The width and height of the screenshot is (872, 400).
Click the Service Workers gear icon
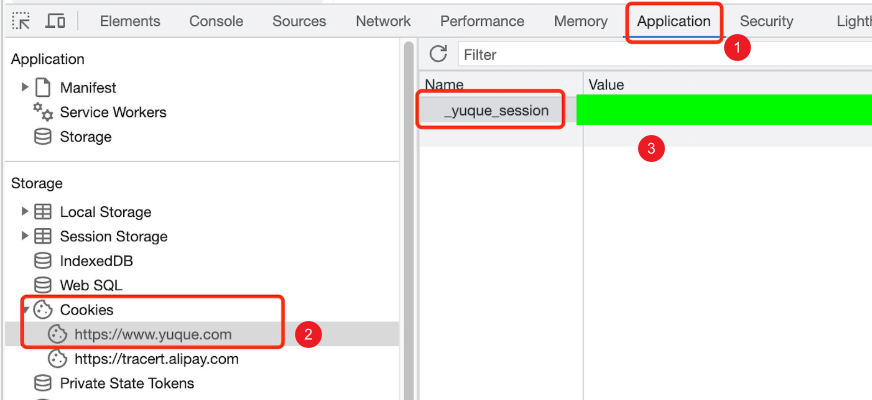(43, 112)
